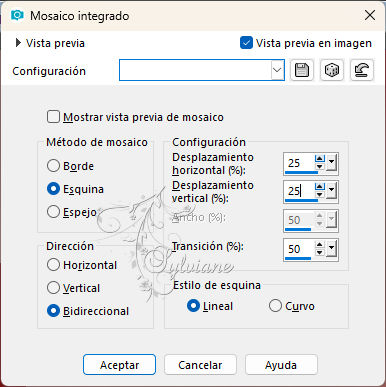Open Transición slider dropdown arrow
386x387 pixels.
[331, 249]
